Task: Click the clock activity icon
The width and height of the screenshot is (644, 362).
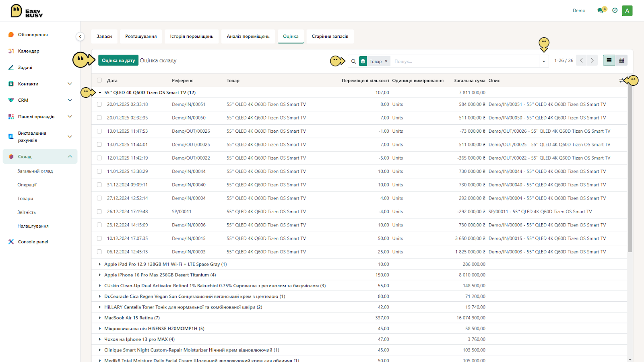Action: coord(615,10)
